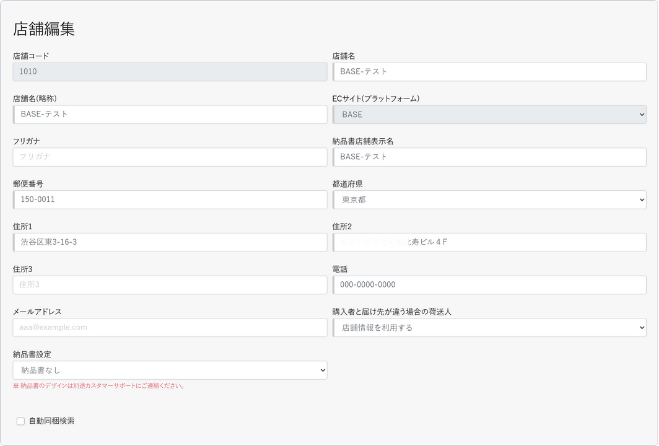
Task: Focus the メールアドレス input box
Action: click(x=170, y=327)
